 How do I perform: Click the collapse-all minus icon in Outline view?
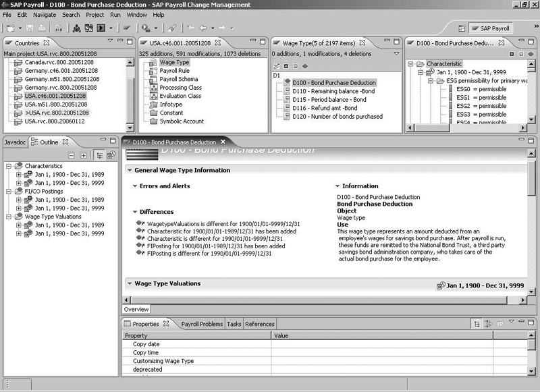tap(72, 156)
